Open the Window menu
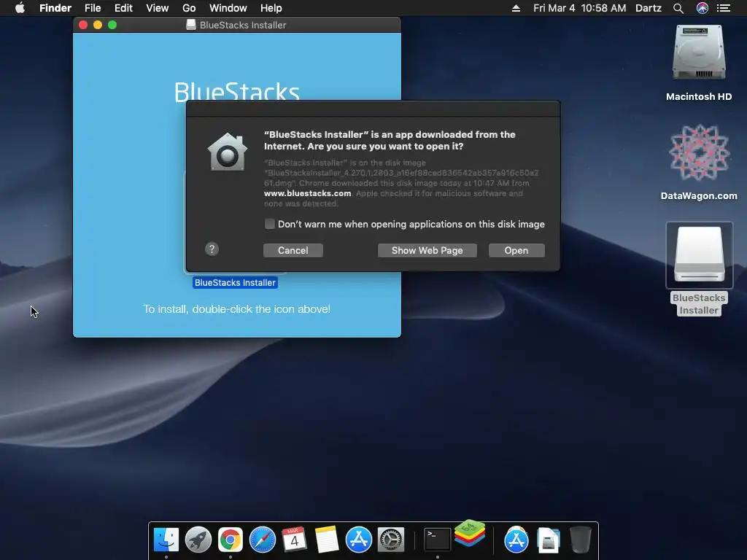 point(228,8)
